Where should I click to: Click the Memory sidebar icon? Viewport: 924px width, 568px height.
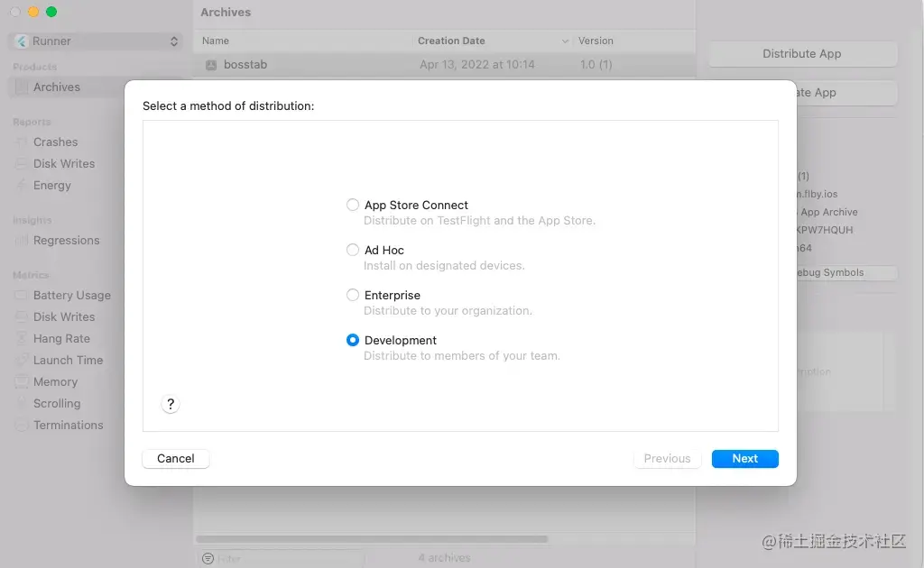(x=22, y=382)
